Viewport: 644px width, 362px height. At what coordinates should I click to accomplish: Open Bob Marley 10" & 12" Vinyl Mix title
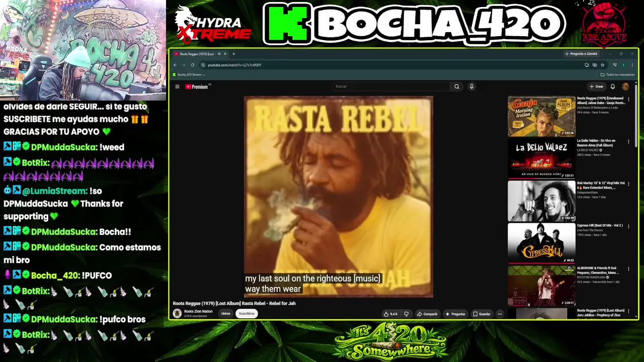601,185
